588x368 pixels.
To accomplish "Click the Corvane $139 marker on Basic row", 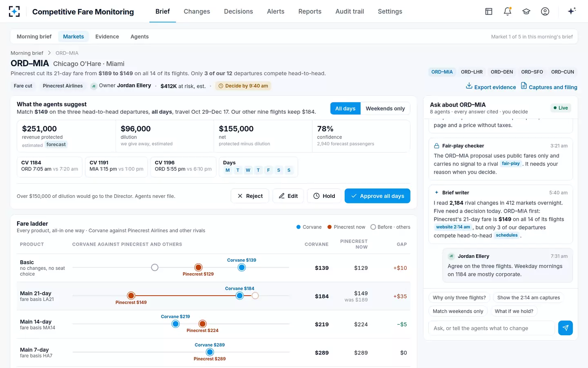I will pyautogui.click(x=242, y=267).
